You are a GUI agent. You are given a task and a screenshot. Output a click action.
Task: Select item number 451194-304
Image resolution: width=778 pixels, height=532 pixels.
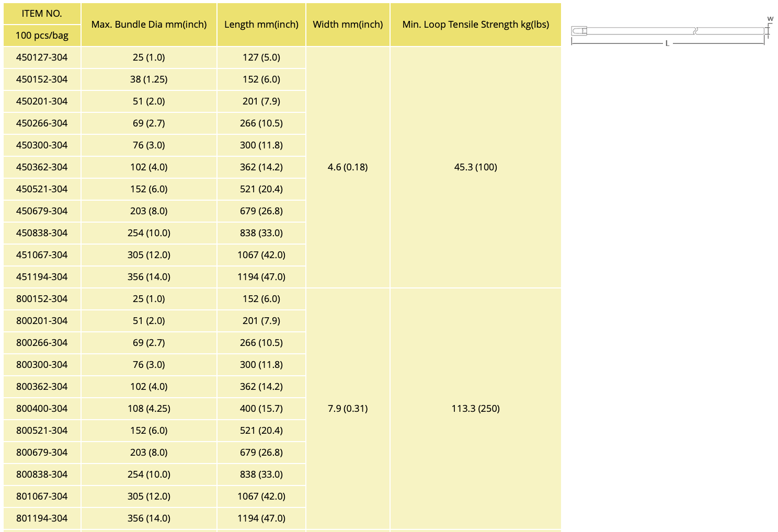tap(42, 277)
